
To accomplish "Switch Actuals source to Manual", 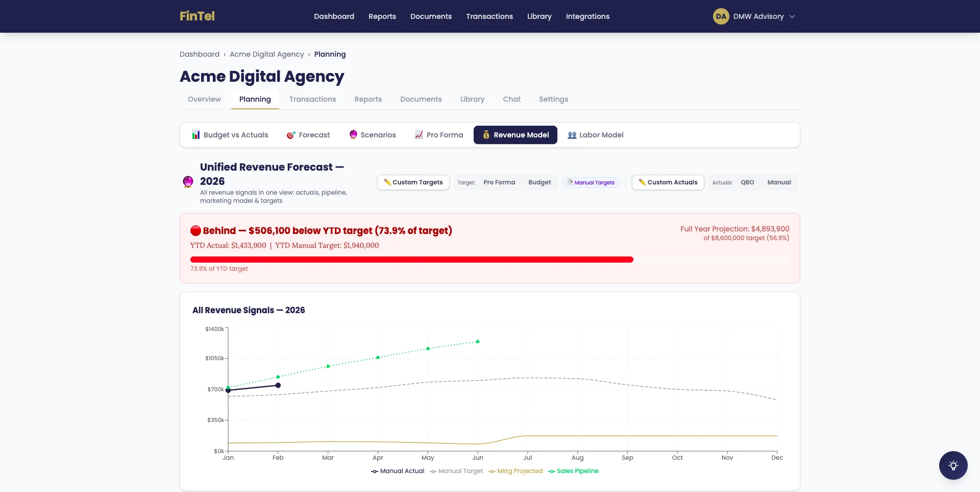I will 779,182.
